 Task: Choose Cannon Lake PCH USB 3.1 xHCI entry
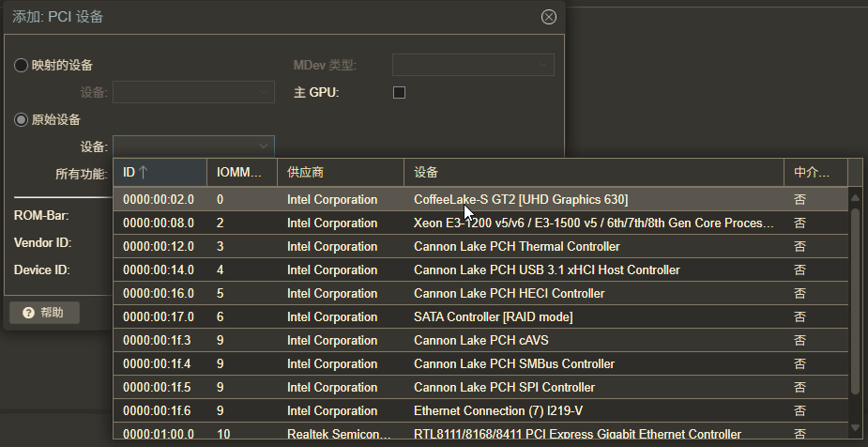(546, 270)
